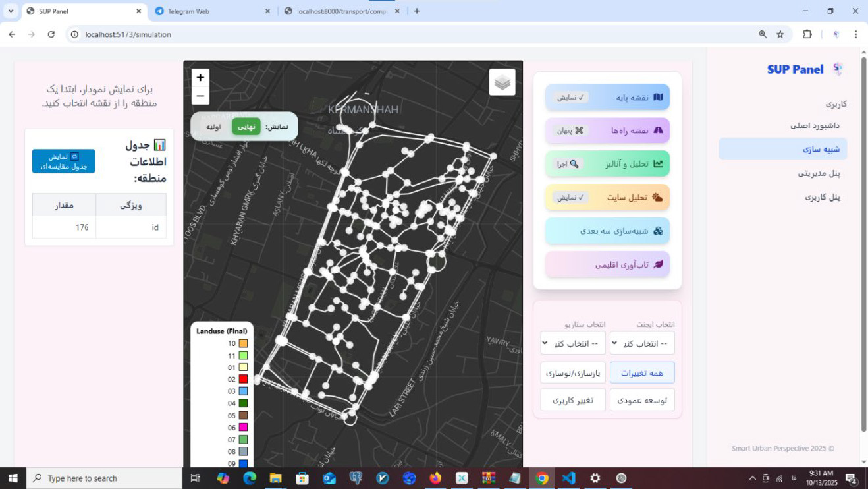868x489 pixels.
Task: Select the توسعه عمودی filter button
Action: click(642, 400)
